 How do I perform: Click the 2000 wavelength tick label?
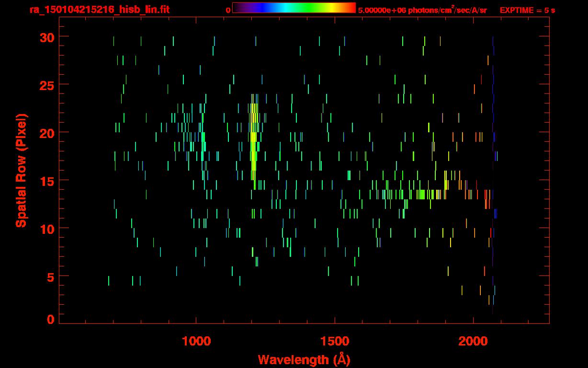click(473, 341)
